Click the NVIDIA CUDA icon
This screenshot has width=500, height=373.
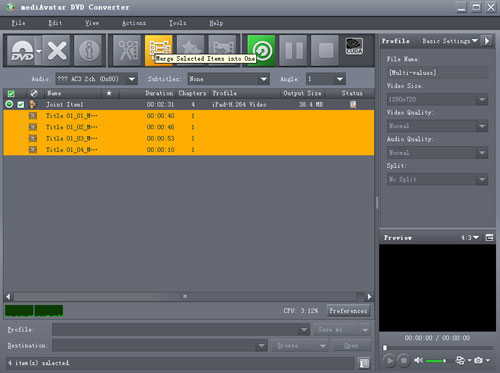(x=354, y=46)
